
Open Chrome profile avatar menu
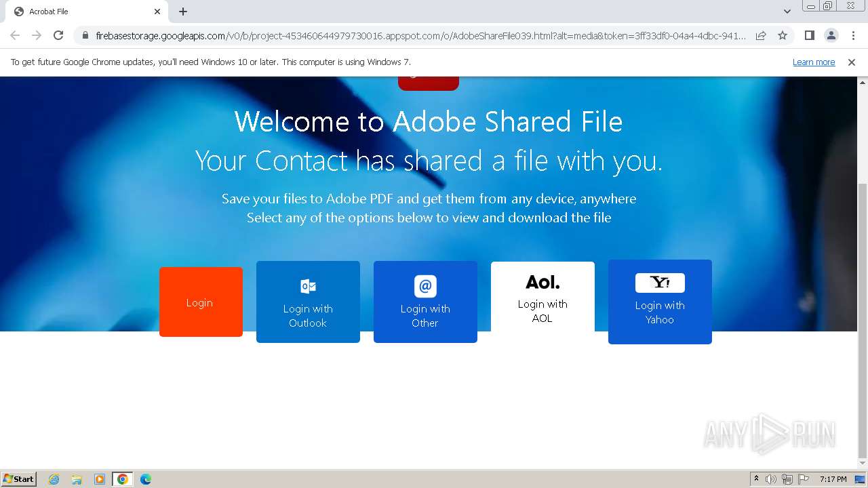(831, 35)
